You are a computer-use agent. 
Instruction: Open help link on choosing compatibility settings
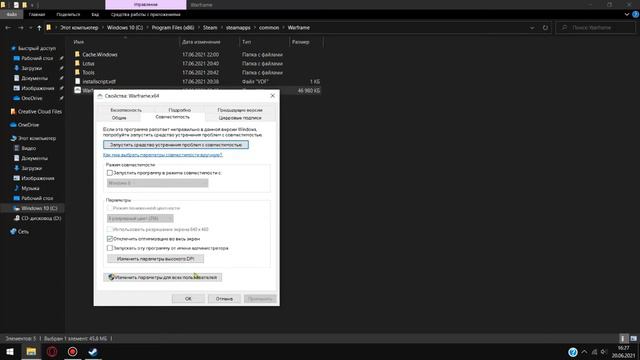[x=163, y=155]
